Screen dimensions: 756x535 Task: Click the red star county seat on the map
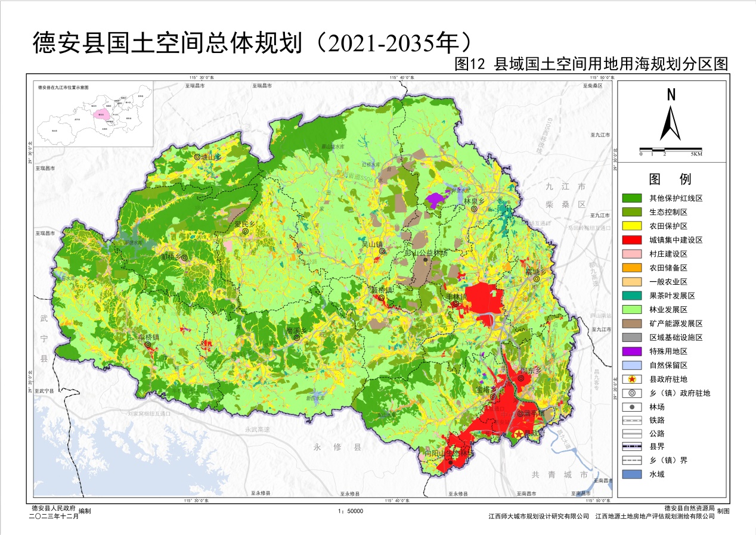pos(519,433)
